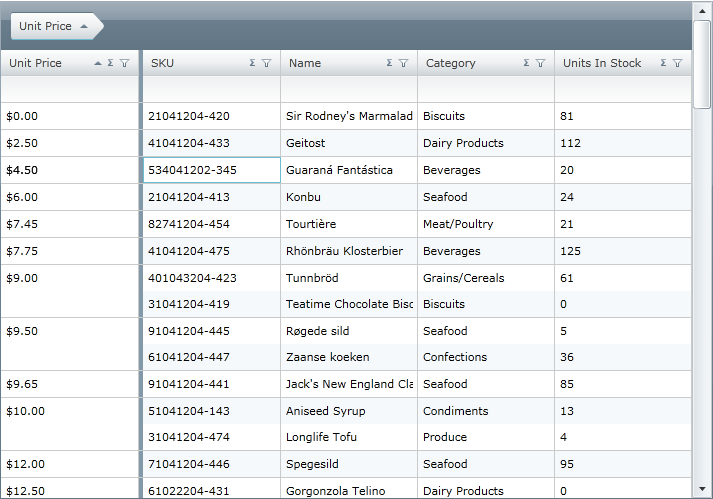Click the empty filter row cell under Name
This screenshot has height=499, width=713.
click(348, 90)
